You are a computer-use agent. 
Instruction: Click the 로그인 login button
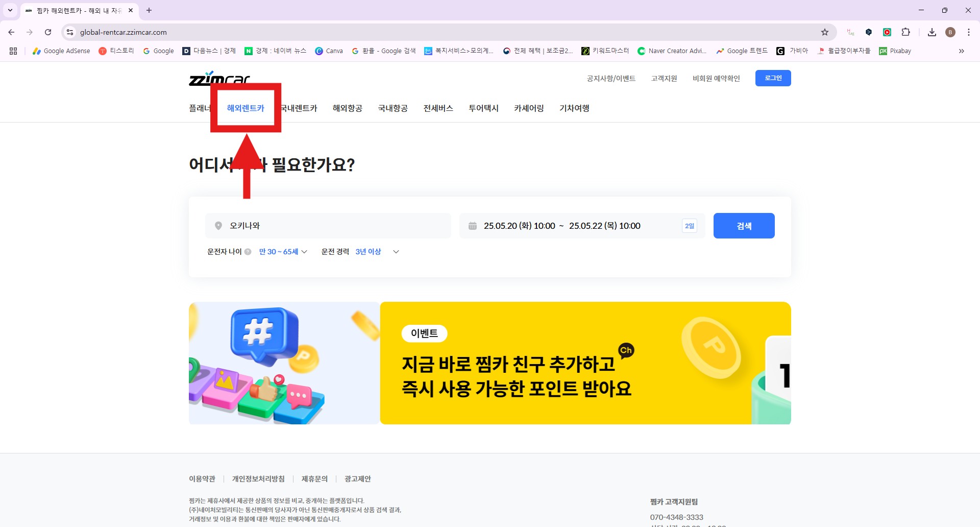point(773,78)
